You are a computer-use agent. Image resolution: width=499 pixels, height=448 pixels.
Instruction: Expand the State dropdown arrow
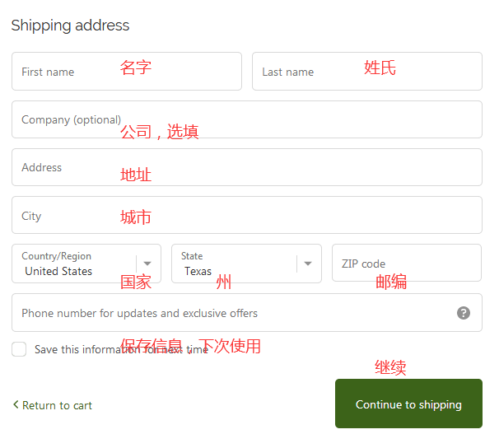[308, 264]
